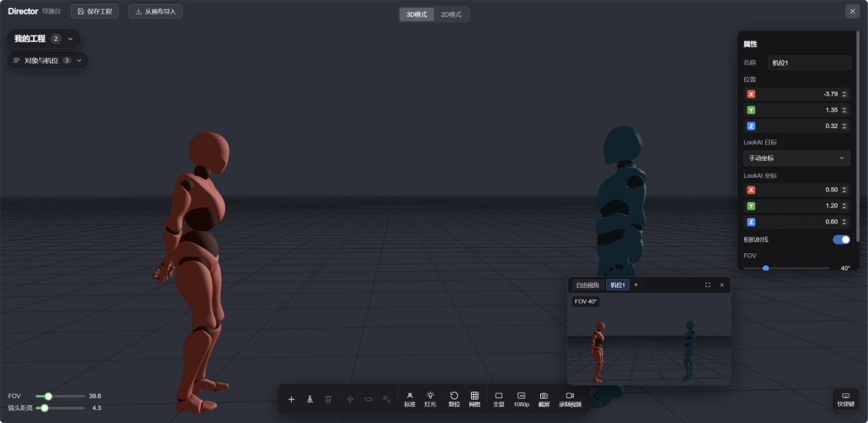Fullscreen the camera preview window
868x423 pixels.
pos(707,285)
